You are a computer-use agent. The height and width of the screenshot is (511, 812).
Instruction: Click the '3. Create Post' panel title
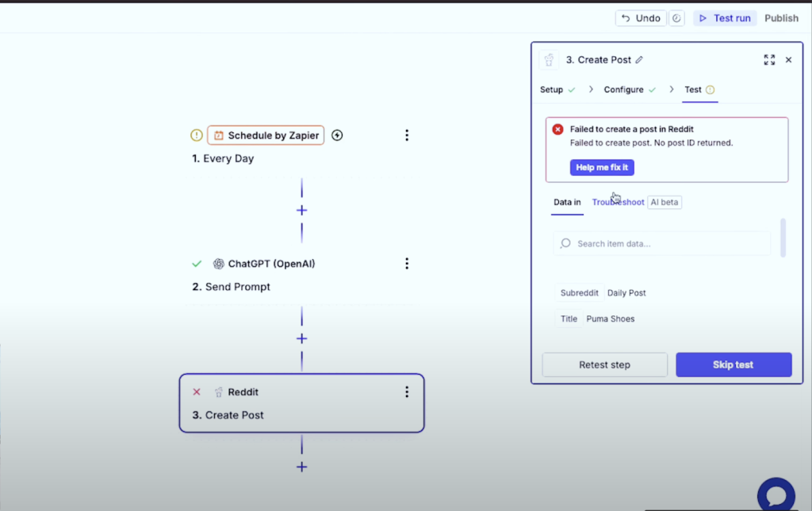click(x=598, y=60)
